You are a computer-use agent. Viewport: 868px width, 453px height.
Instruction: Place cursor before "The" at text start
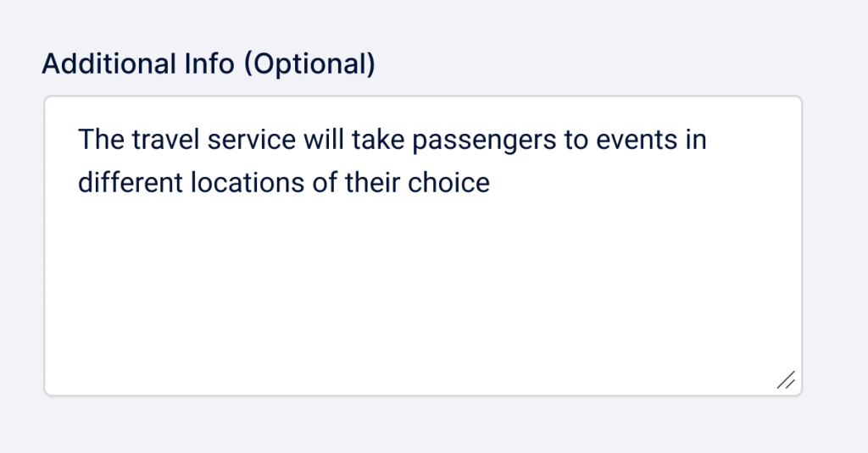pyautogui.click(x=79, y=139)
